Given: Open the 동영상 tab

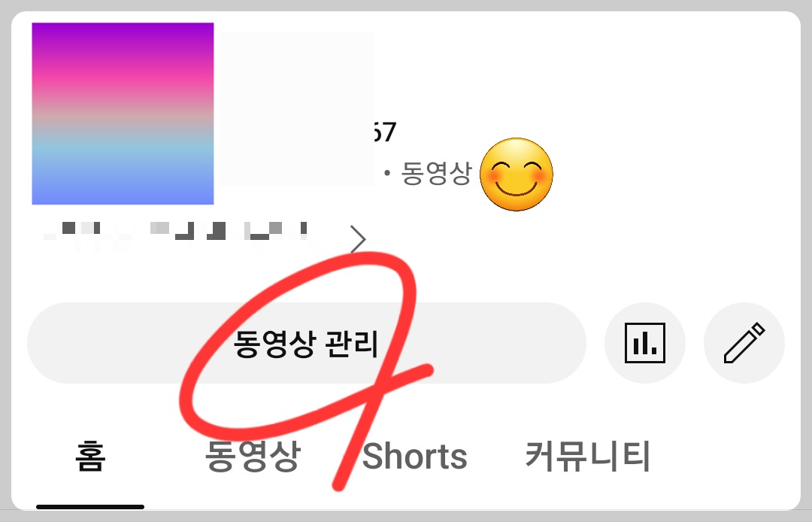Looking at the screenshot, I should tap(253, 457).
